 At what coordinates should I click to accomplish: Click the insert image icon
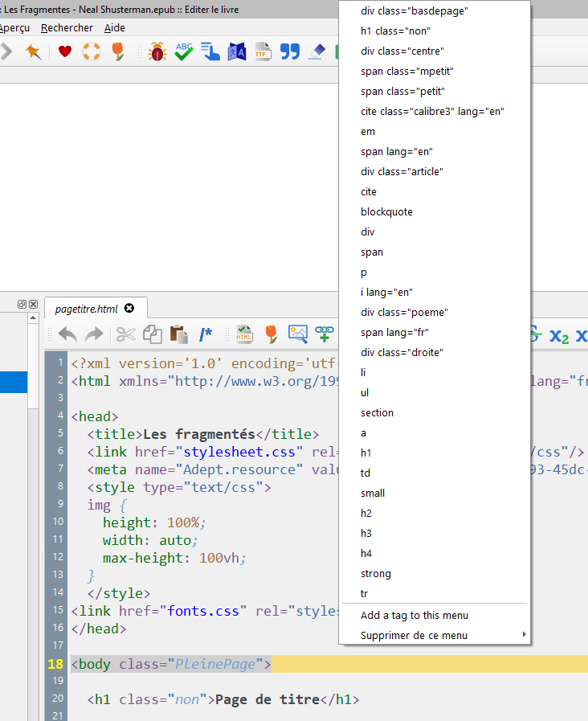(298, 334)
